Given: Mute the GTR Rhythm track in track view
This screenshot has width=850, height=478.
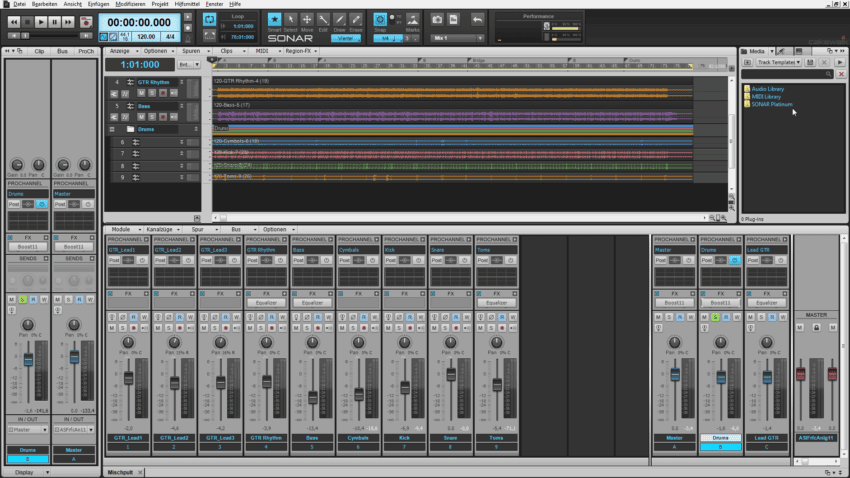Looking at the screenshot, I should click(141, 93).
